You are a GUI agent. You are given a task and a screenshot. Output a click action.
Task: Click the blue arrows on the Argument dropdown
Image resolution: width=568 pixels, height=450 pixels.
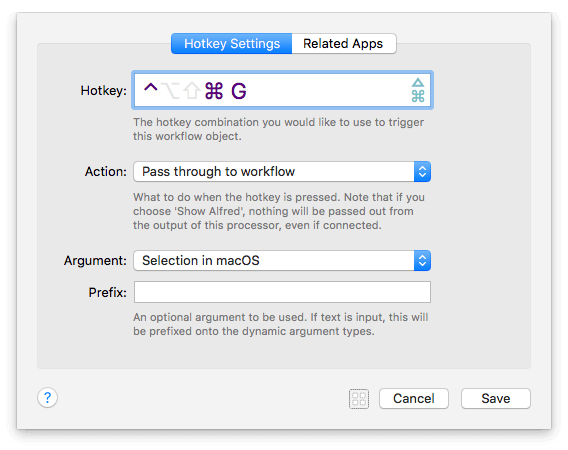[x=422, y=261]
